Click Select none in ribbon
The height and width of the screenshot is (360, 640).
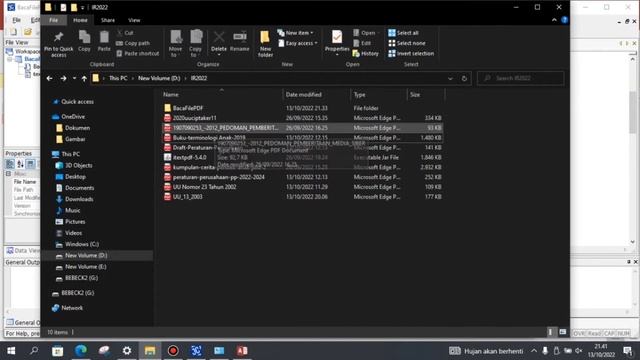click(x=407, y=43)
